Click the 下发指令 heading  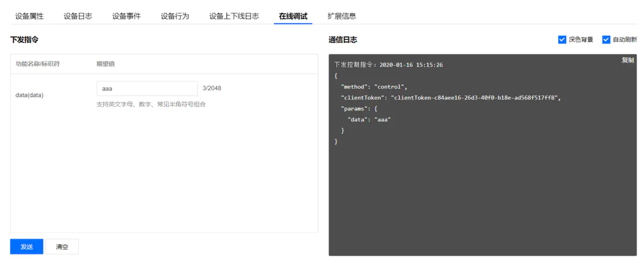(x=24, y=40)
